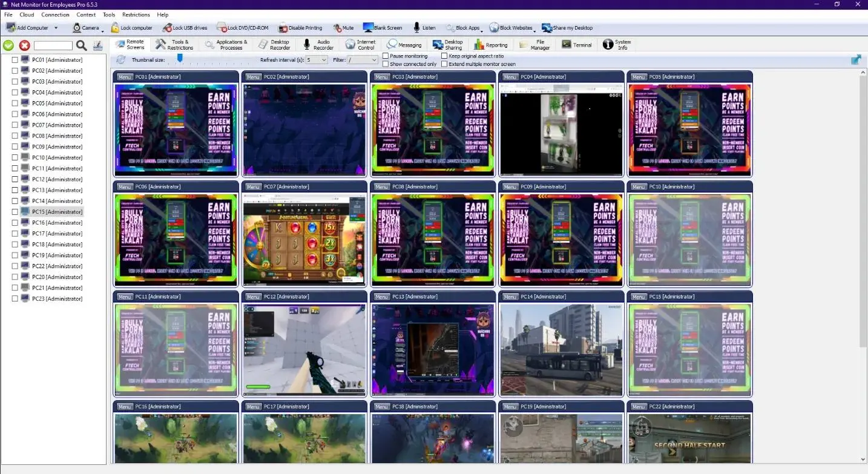The image size is (868, 474).
Task: Expand the Block Websites dropdown arrow
Action: (x=534, y=31)
